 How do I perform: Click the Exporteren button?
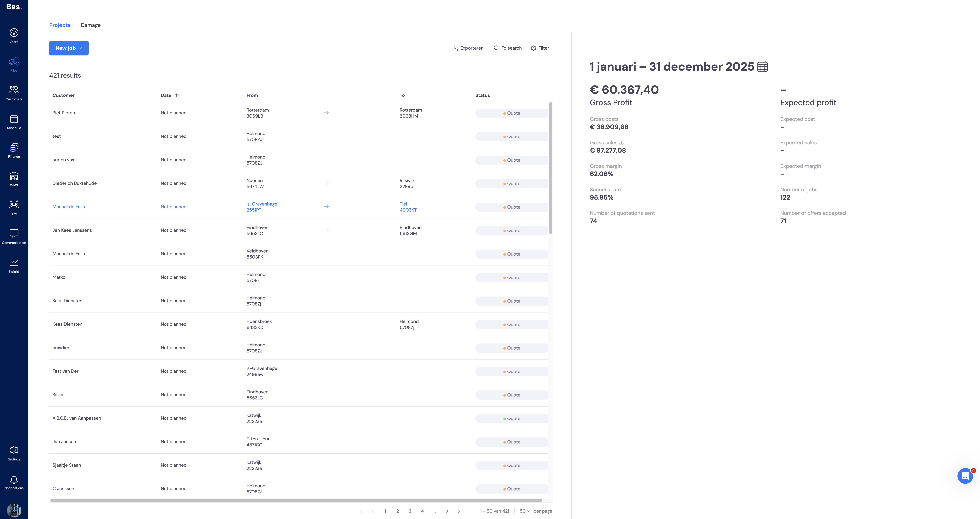(467, 48)
